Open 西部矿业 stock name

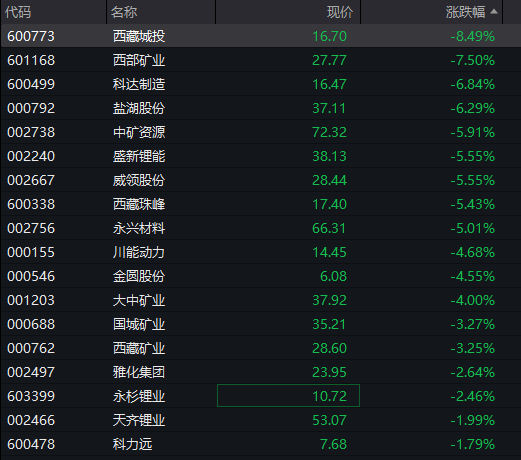(139, 60)
